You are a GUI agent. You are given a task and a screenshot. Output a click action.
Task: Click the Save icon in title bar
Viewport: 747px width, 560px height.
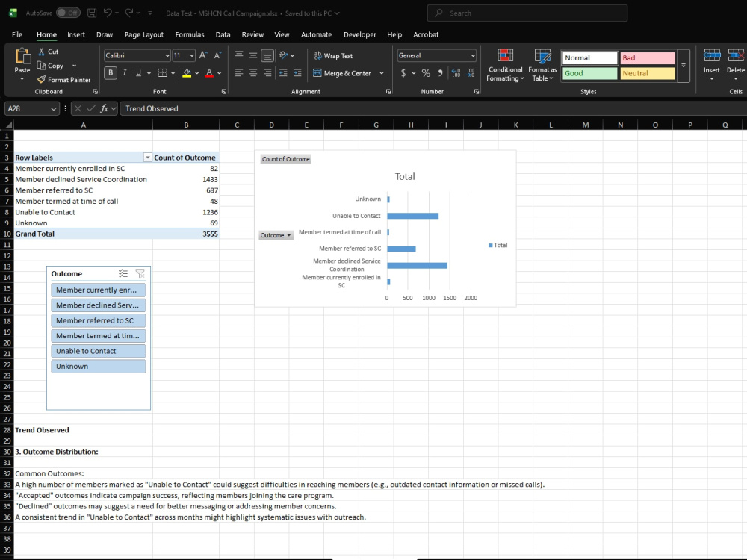(x=92, y=13)
